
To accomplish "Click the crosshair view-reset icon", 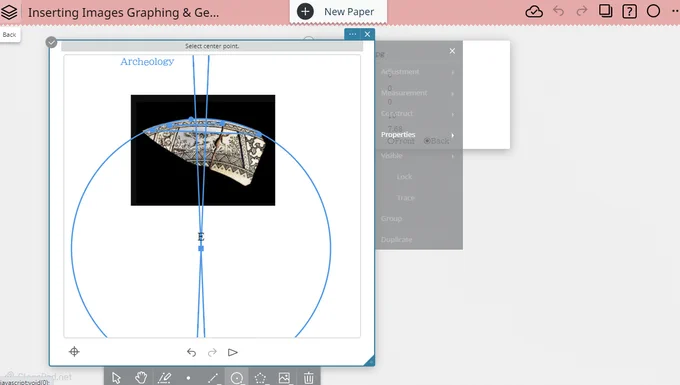I will [x=74, y=352].
